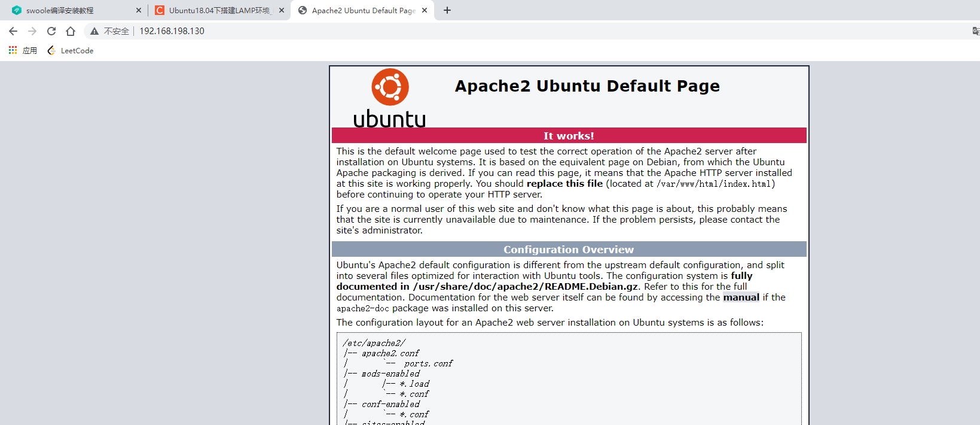Click the globe favicon on Apache2 tab
Viewport: 980px width, 425px height.
[303, 10]
